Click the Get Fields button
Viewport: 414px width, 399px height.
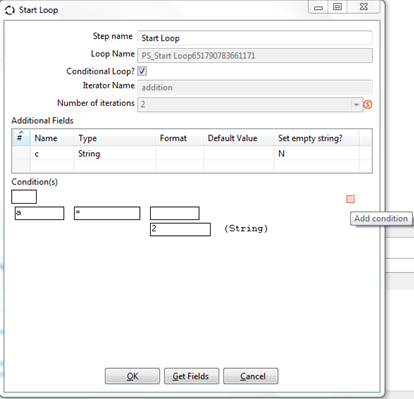pyautogui.click(x=191, y=376)
